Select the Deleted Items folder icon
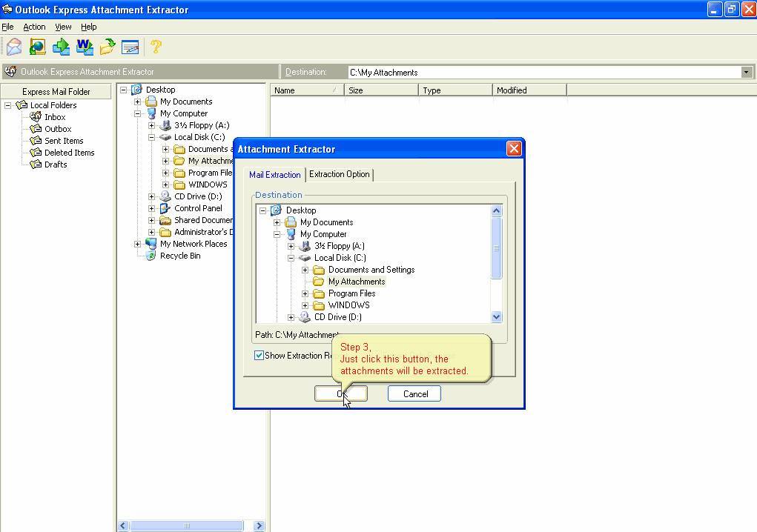The height and width of the screenshot is (532, 757). tap(36, 153)
